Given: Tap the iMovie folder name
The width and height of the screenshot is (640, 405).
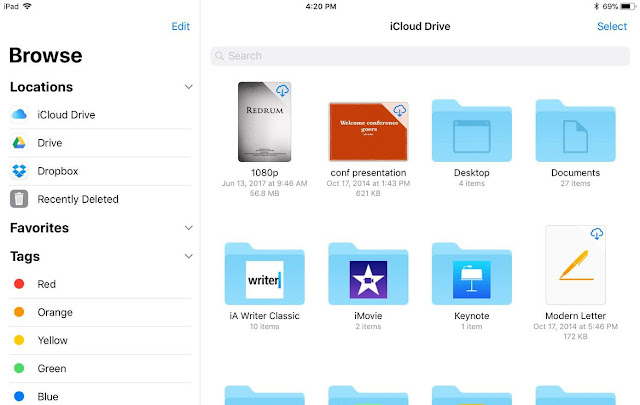Looking at the screenshot, I should click(x=368, y=316).
